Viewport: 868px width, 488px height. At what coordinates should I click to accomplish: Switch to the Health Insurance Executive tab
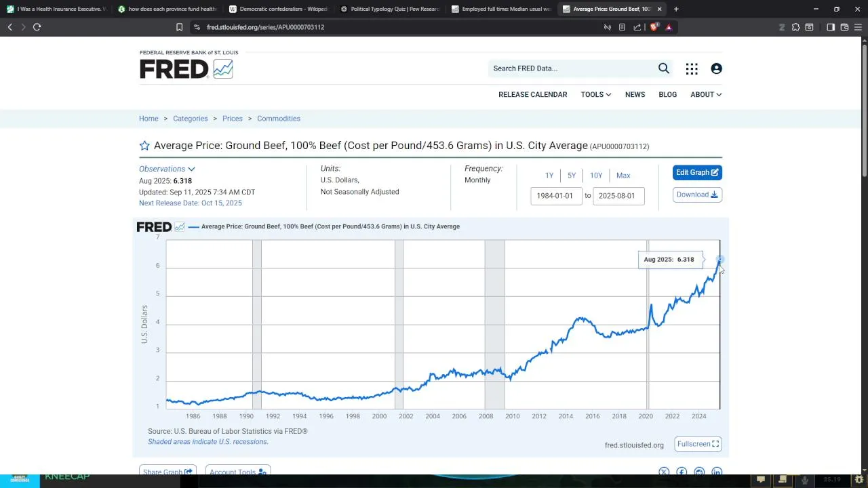tap(56, 9)
